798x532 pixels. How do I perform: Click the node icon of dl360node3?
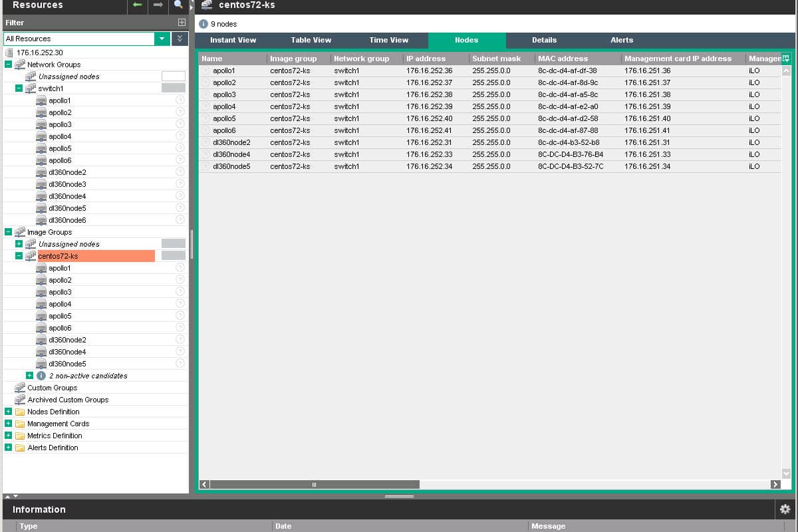click(x=41, y=184)
